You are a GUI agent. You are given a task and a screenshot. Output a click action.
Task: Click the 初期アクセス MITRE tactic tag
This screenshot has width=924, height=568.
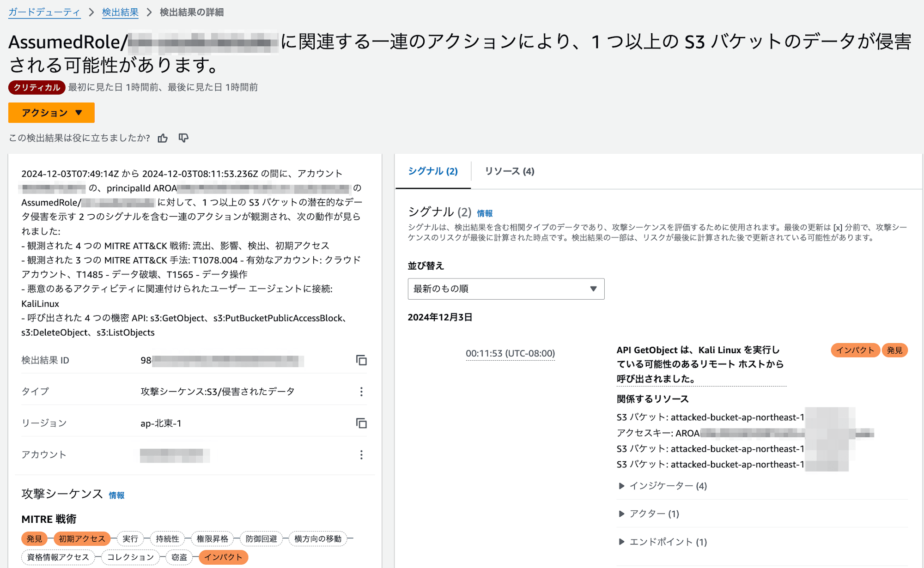82,539
